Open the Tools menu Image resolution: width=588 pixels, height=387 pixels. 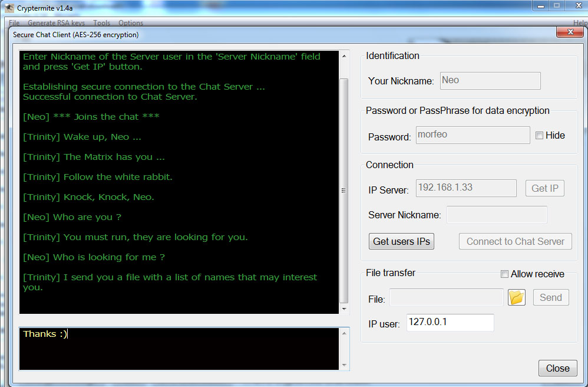[101, 23]
